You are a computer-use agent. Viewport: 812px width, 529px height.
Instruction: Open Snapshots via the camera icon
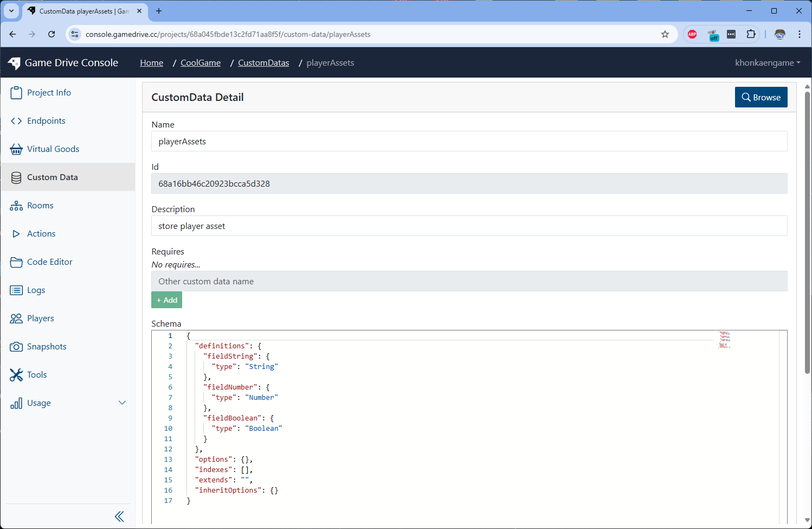click(16, 347)
